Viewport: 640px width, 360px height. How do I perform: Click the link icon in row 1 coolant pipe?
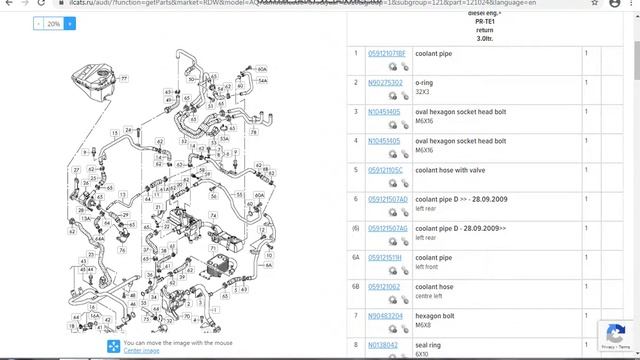[404, 67]
